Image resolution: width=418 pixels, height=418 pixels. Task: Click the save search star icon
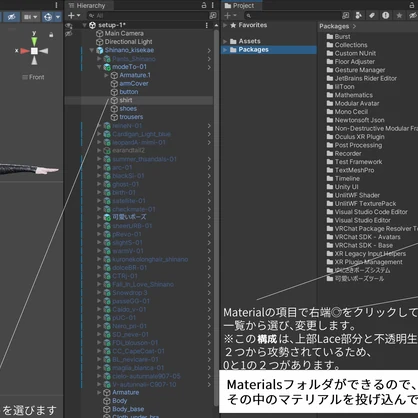399,15
